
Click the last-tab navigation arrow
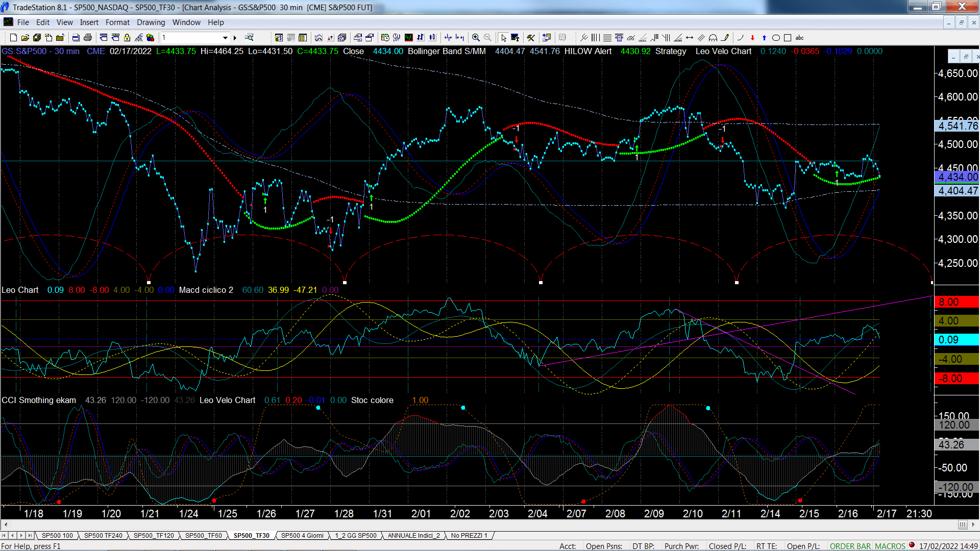[30, 535]
